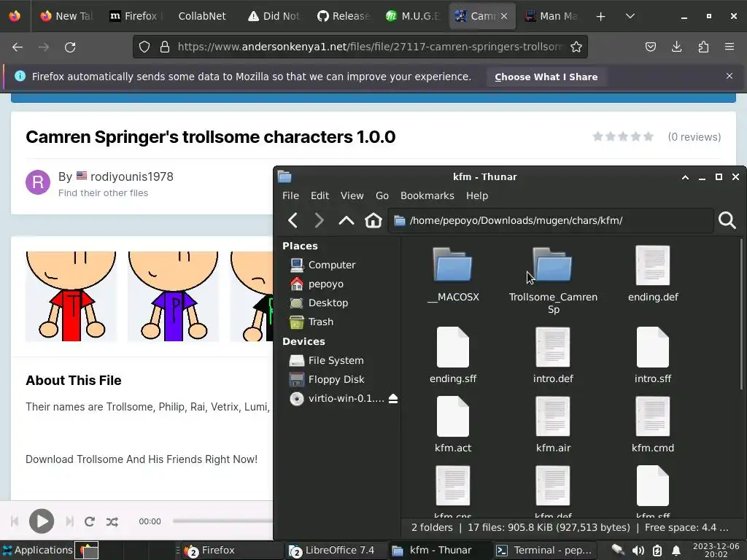Image resolution: width=747 pixels, height=560 pixels.
Task: Open Thunar Bookmarks menu
Action: coord(427,195)
